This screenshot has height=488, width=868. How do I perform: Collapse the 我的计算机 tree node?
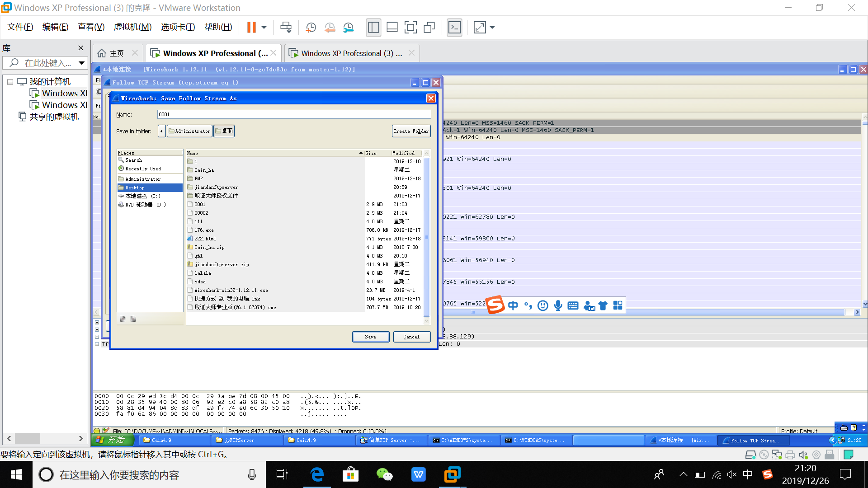pyautogui.click(x=10, y=82)
